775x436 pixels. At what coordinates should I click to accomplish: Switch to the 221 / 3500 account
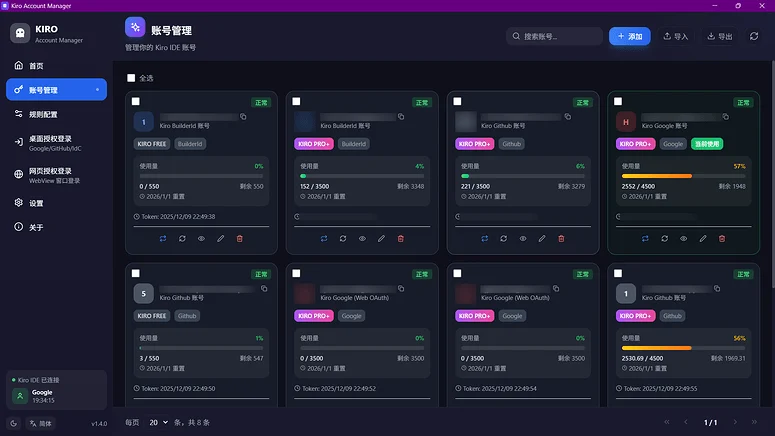[x=484, y=239]
